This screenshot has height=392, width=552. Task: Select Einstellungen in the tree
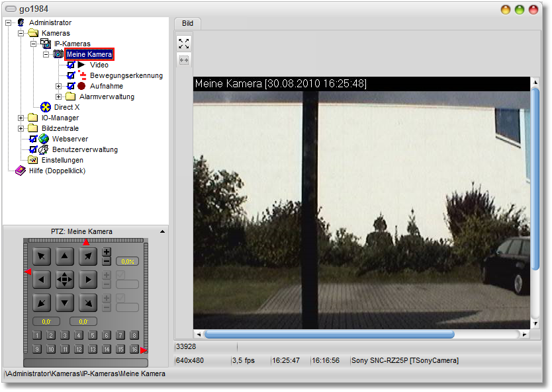click(x=62, y=160)
